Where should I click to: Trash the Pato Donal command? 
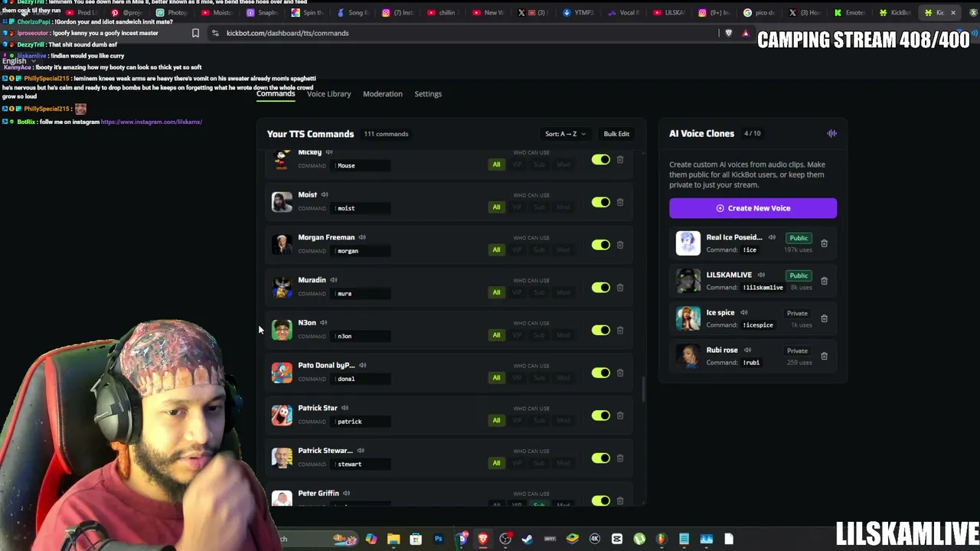coord(620,373)
